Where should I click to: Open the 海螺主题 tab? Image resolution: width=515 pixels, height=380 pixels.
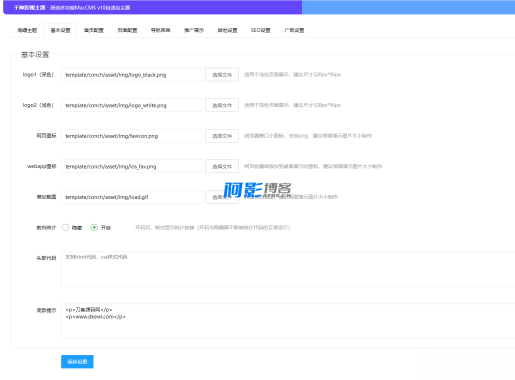coord(27,30)
